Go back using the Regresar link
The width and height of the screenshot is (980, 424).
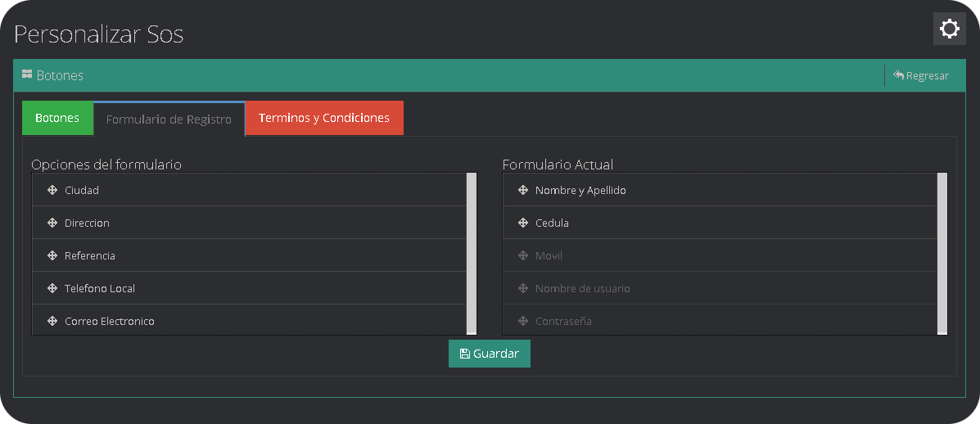pyautogui.click(x=921, y=76)
